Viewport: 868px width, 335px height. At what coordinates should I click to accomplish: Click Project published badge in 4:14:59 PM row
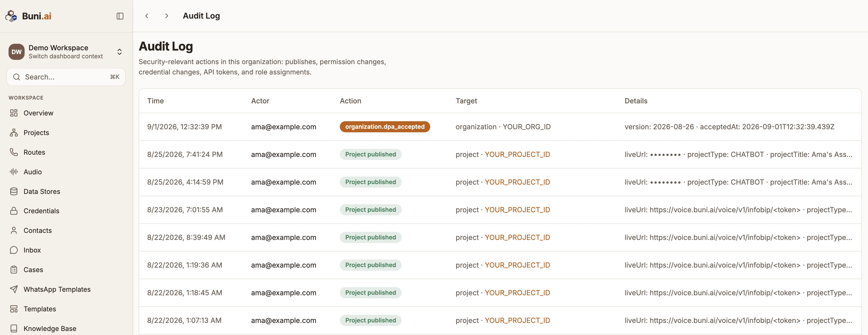(x=371, y=182)
